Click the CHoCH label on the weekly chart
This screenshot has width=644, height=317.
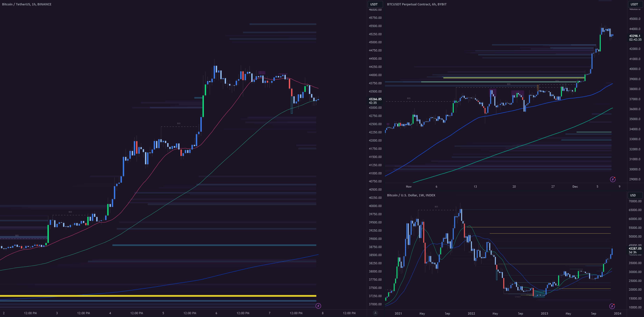coord(518,297)
